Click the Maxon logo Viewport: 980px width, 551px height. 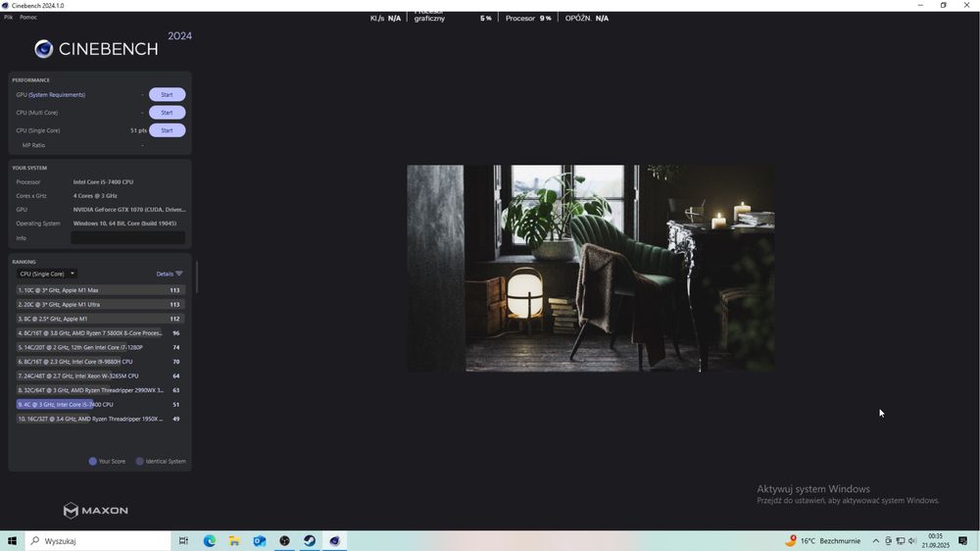(96, 511)
